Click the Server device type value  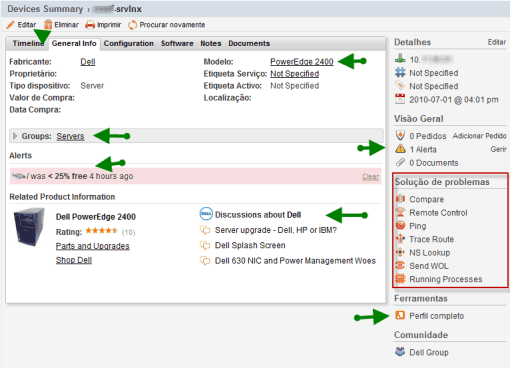pos(92,86)
